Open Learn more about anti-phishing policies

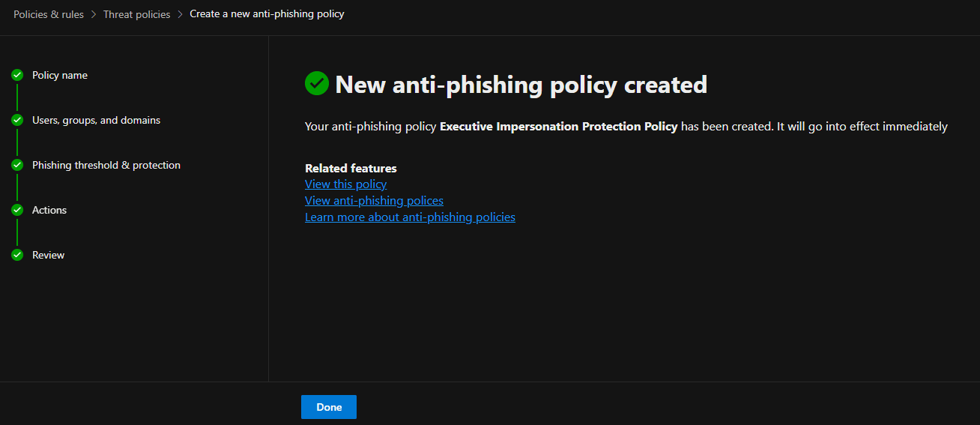pyautogui.click(x=410, y=217)
